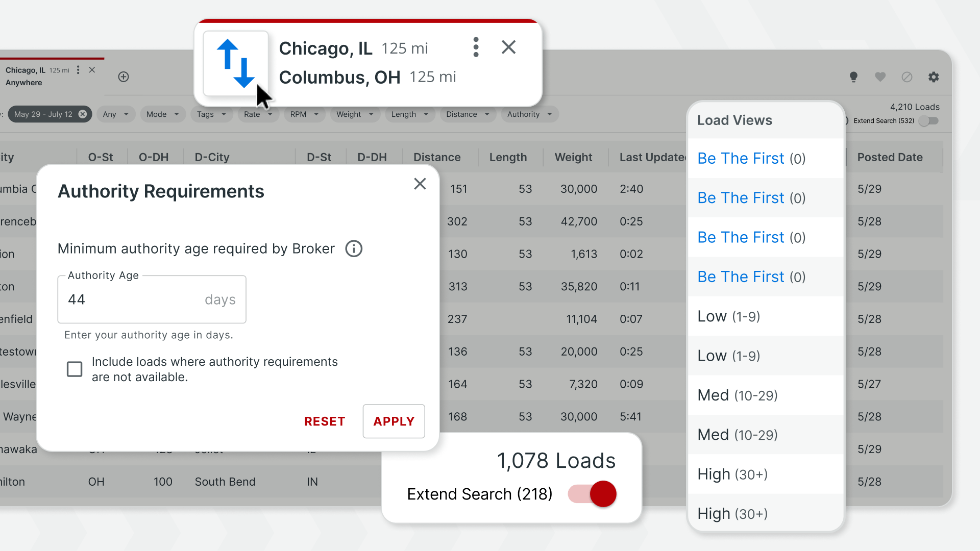The width and height of the screenshot is (980, 551).
Task: Check include loads without authority requirements
Action: pos(75,369)
